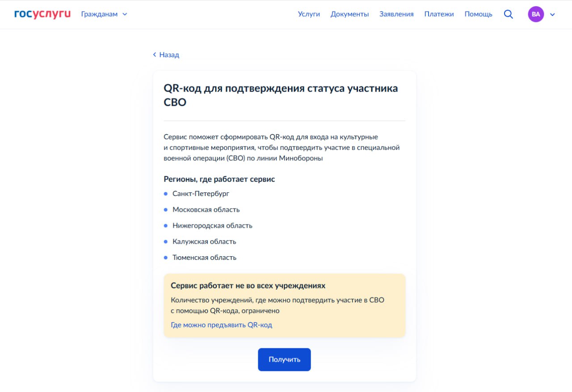572x392 pixels.
Task: Open the Платежи section
Action: click(x=439, y=14)
